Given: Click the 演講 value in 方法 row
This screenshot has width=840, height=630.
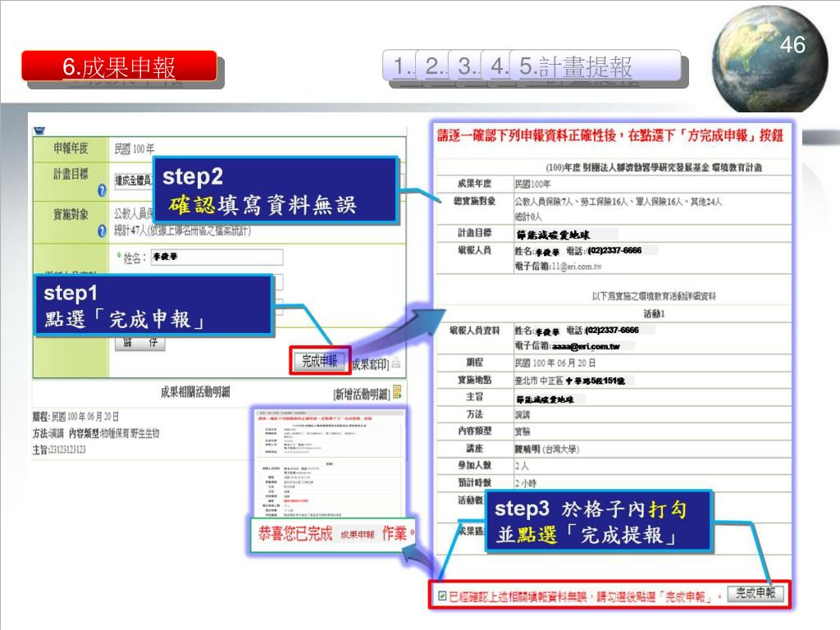Looking at the screenshot, I should (x=523, y=414).
